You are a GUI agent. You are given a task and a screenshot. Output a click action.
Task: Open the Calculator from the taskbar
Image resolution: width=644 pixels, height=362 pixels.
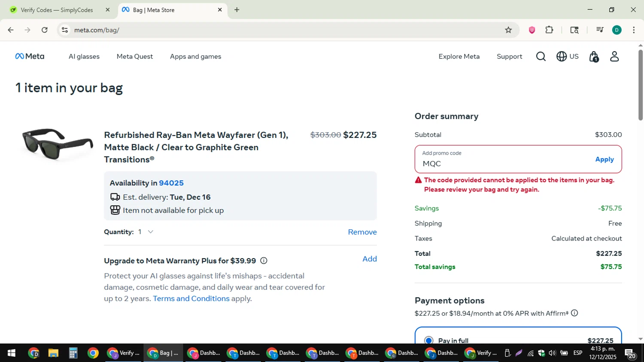click(73, 353)
